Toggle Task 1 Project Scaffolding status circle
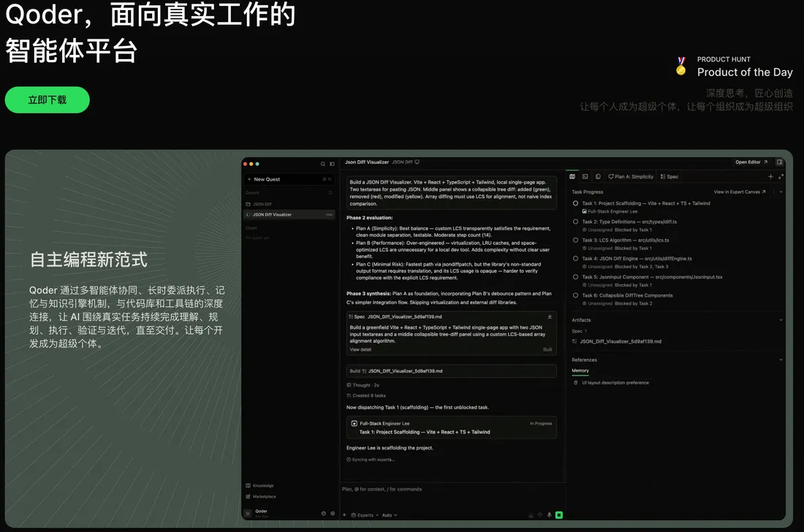Image resolution: width=804 pixels, height=532 pixels. (x=575, y=203)
